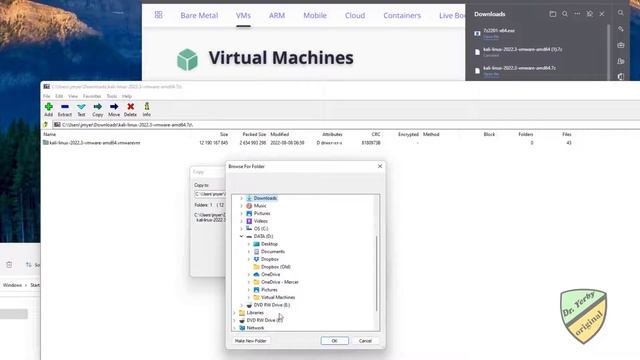
Task: Open Edit menu in 7-Zip
Action: 59,96
